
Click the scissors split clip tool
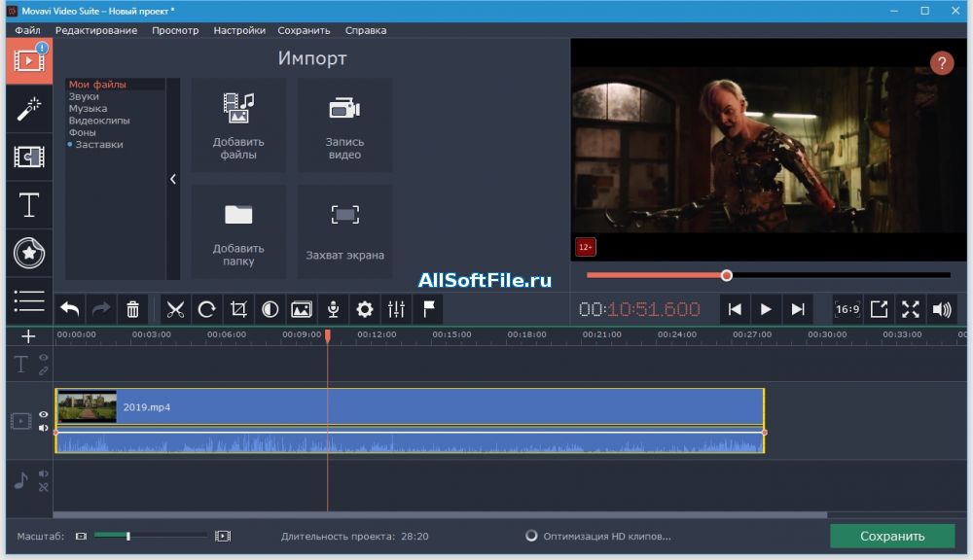[175, 309]
